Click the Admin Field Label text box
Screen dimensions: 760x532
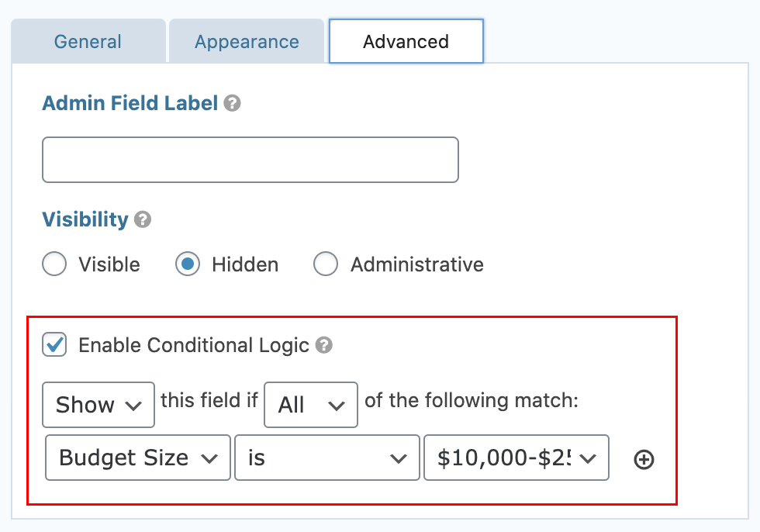250,160
